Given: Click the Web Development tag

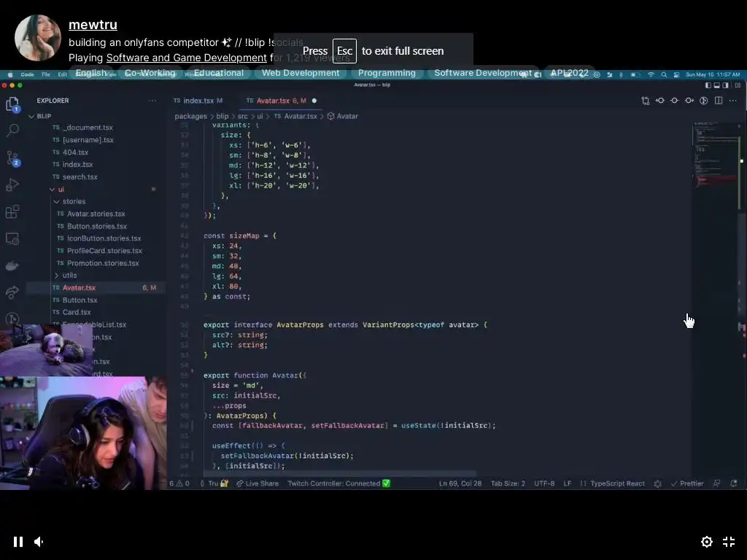Looking at the screenshot, I should [x=301, y=73].
